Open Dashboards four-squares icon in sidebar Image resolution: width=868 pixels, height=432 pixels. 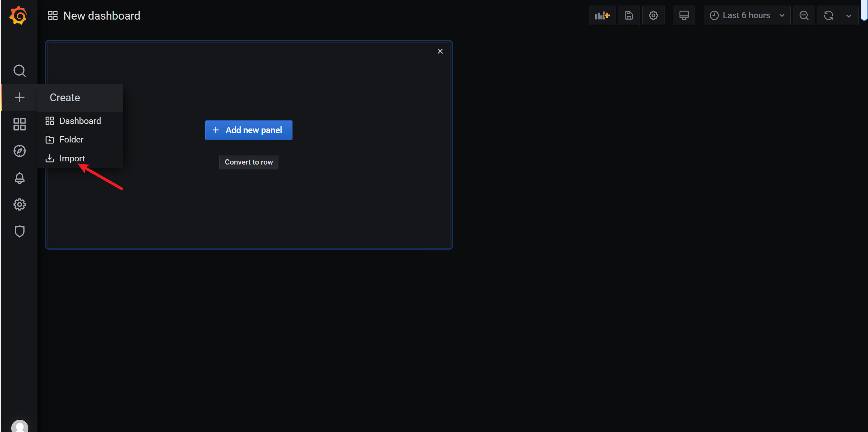point(19,124)
